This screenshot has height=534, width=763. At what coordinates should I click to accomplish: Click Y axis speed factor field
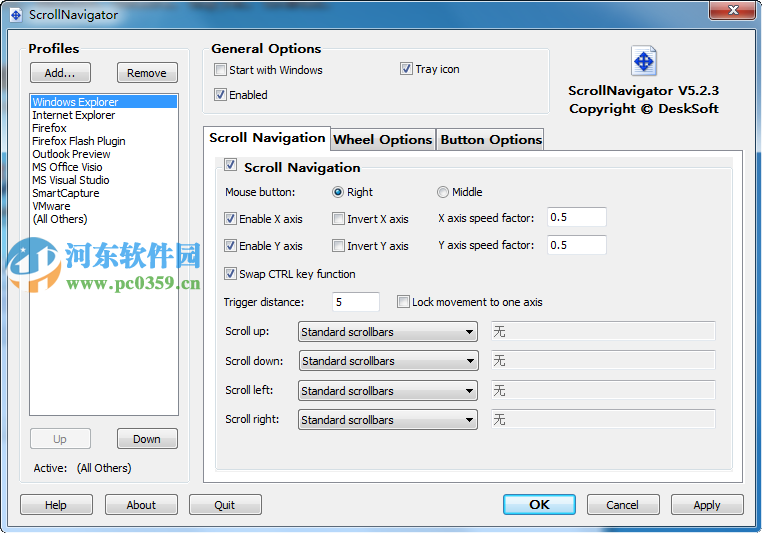(x=577, y=245)
